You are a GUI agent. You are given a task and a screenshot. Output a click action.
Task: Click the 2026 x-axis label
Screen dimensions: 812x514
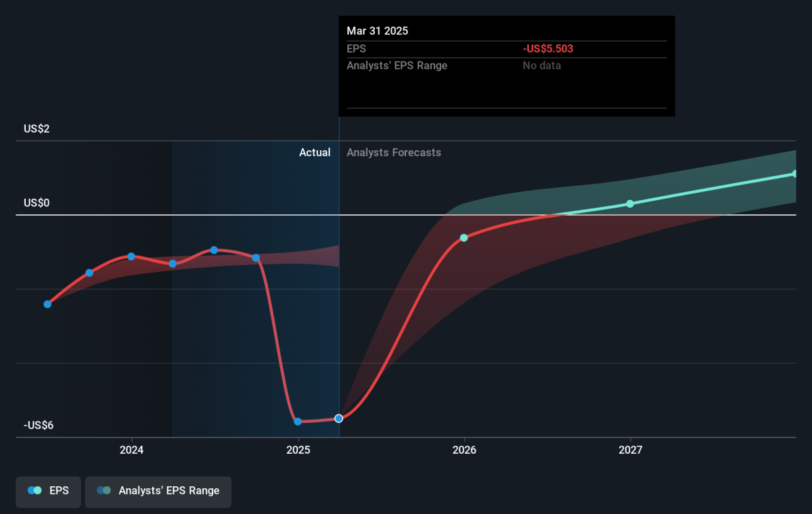464,450
